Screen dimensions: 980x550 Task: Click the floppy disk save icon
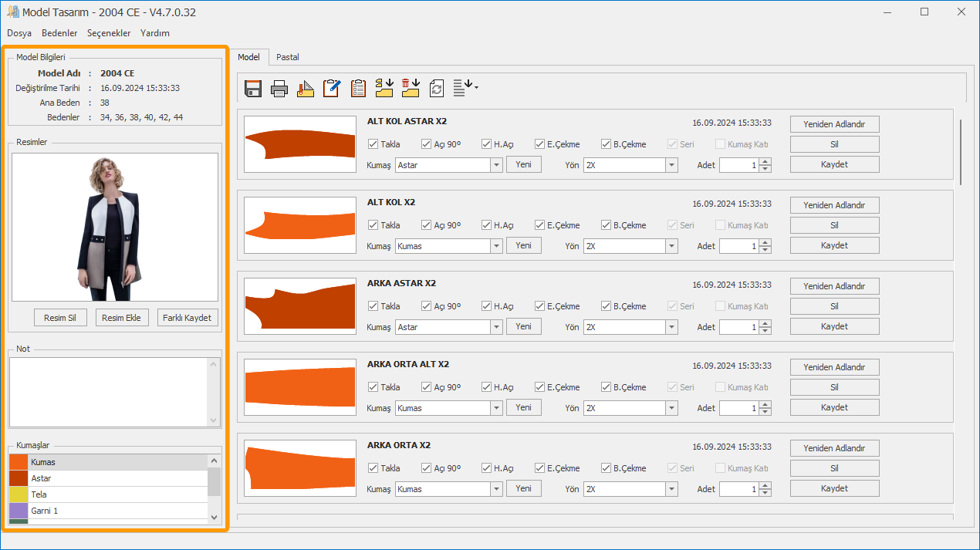tap(252, 89)
